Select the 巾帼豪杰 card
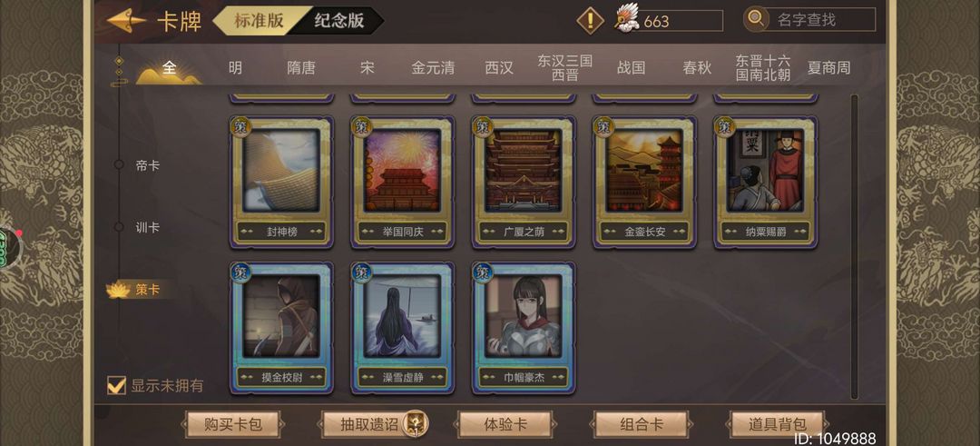Image resolution: width=980 pixels, height=446 pixels. click(x=524, y=328)
